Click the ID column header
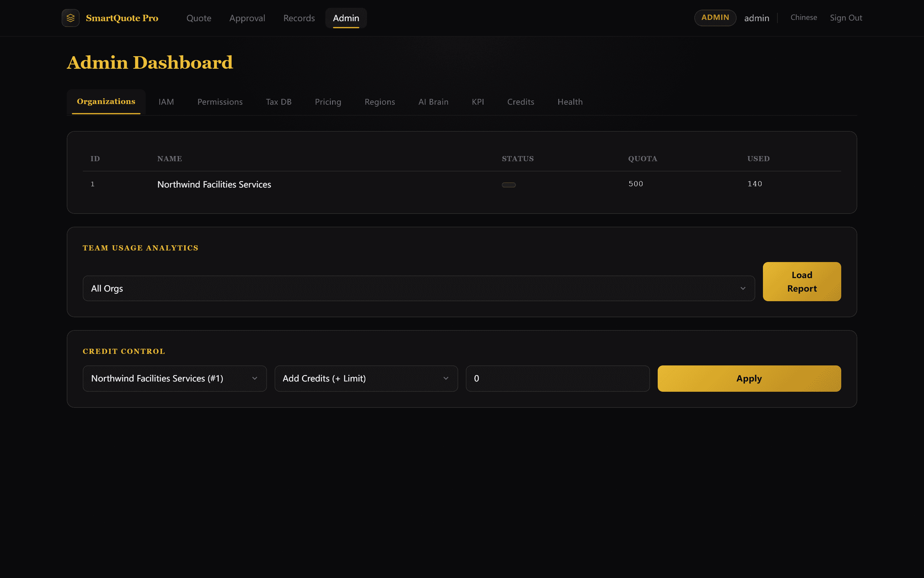924x578 pixels. (x=95, y=159)
